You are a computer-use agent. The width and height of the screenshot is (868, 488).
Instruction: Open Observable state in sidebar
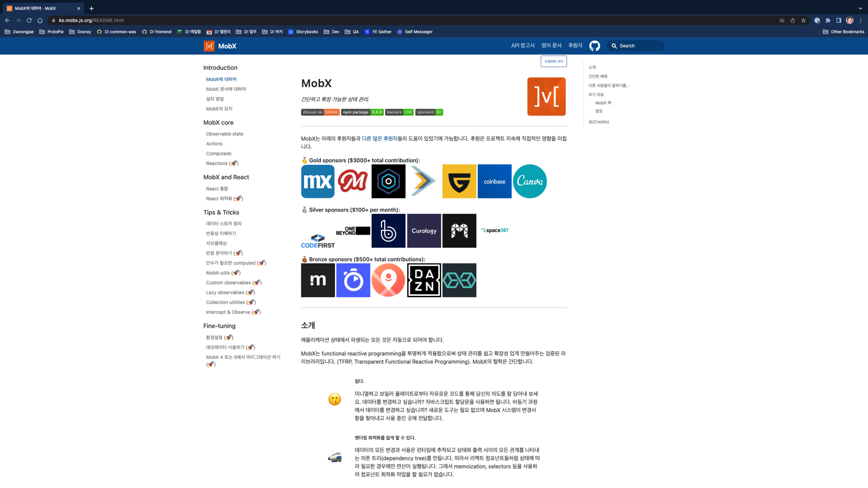point(225,134)
